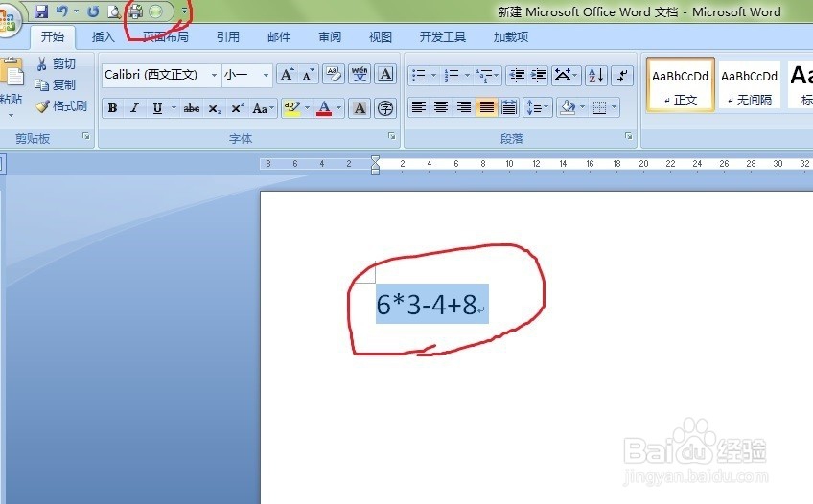Open the paragraph (段落) dialog launcher
Image resolution: width=813 pixels, height=504 pixels.
click(x=628, y=136)
